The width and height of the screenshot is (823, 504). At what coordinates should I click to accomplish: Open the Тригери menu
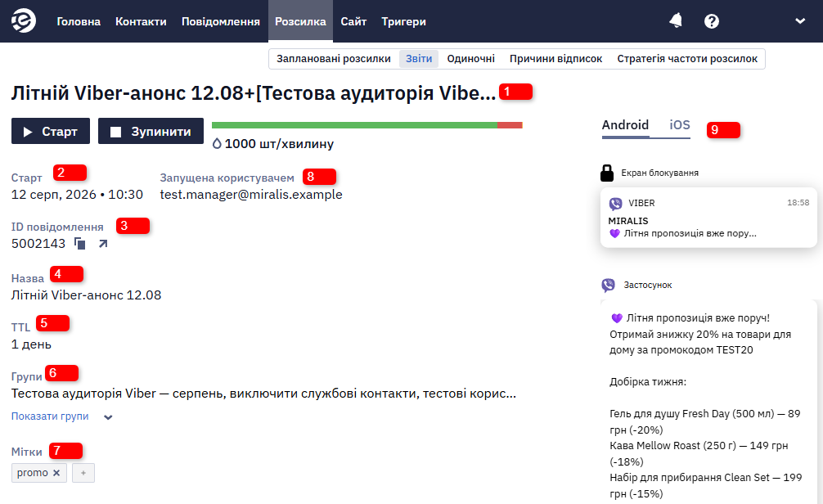click(x=403, y=21)
